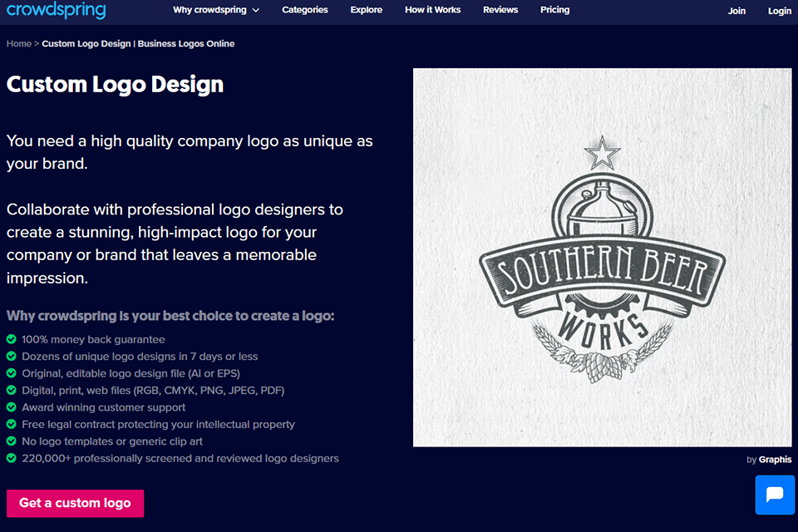Open the How it Works page
The height and width of the screenshot is (532, 798).
point(432,10)
